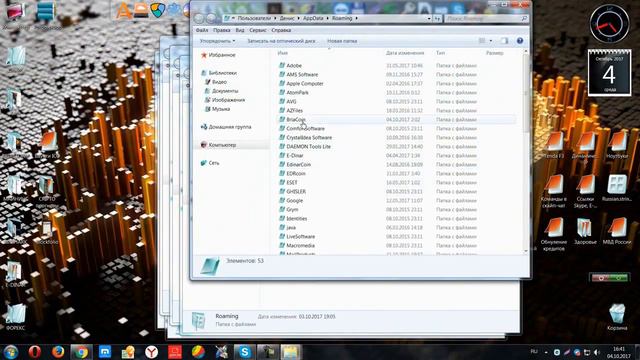Open the Музыка library
This screenshot has width=640, height=360.
221,109
